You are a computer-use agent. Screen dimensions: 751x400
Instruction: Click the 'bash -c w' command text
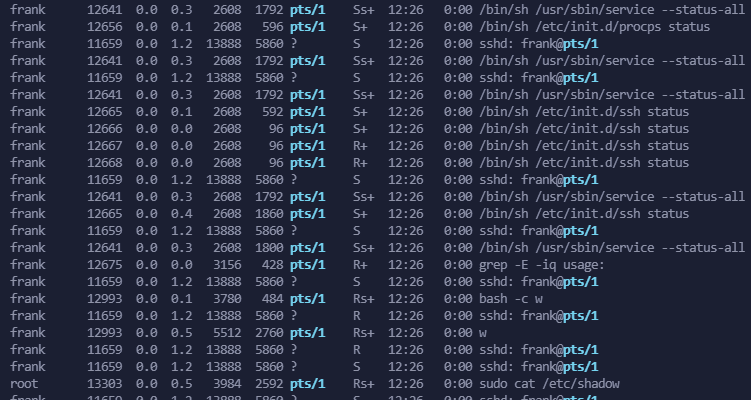(x=512, y=298)
